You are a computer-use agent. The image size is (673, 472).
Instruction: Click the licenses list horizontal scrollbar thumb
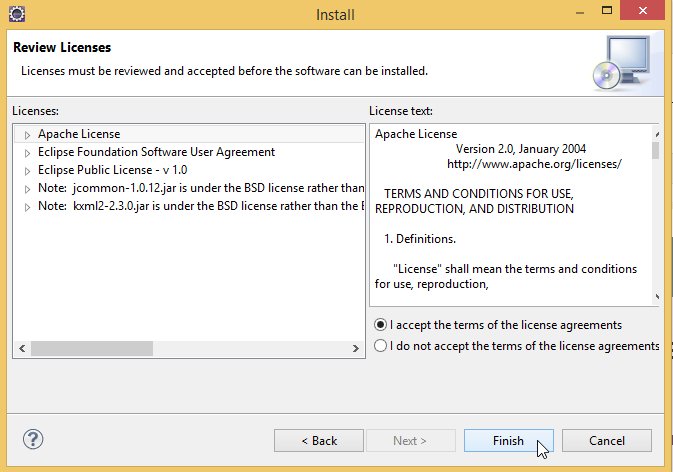[92, 348]
